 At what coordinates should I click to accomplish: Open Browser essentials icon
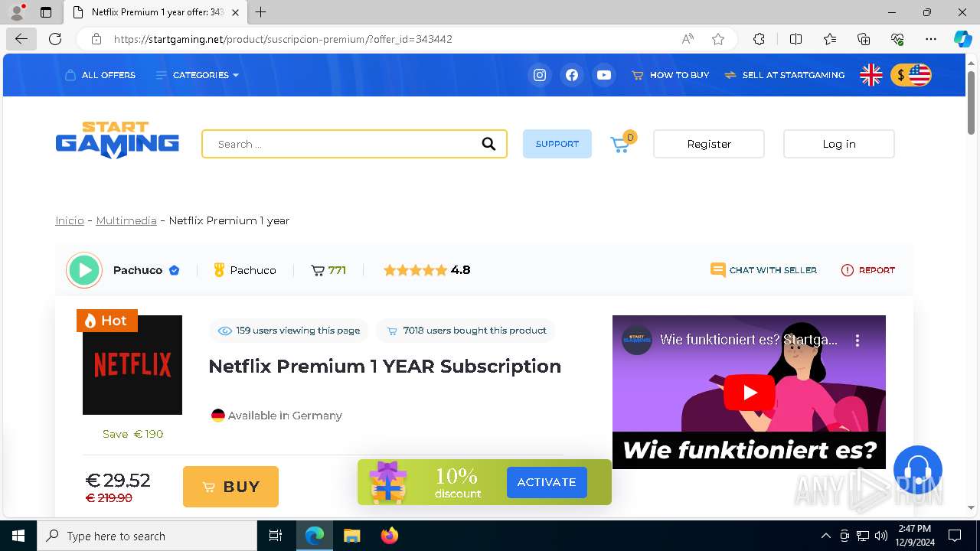(897, 39)
